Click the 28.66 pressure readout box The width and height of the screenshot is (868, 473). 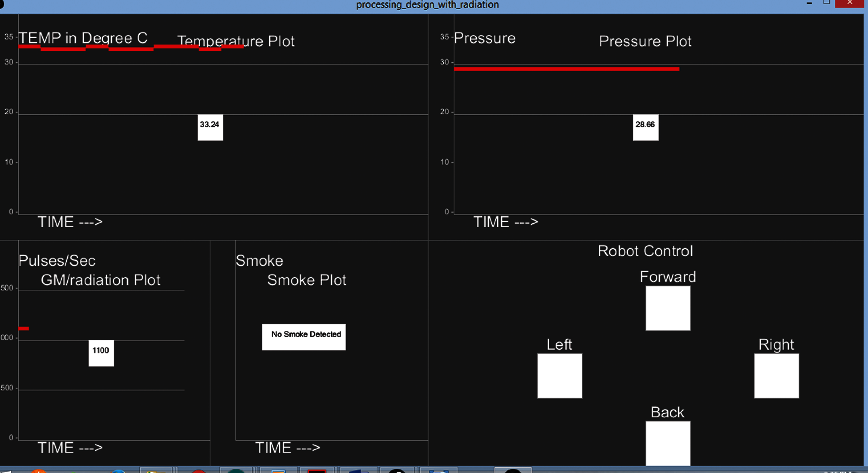tap(646, 127)
